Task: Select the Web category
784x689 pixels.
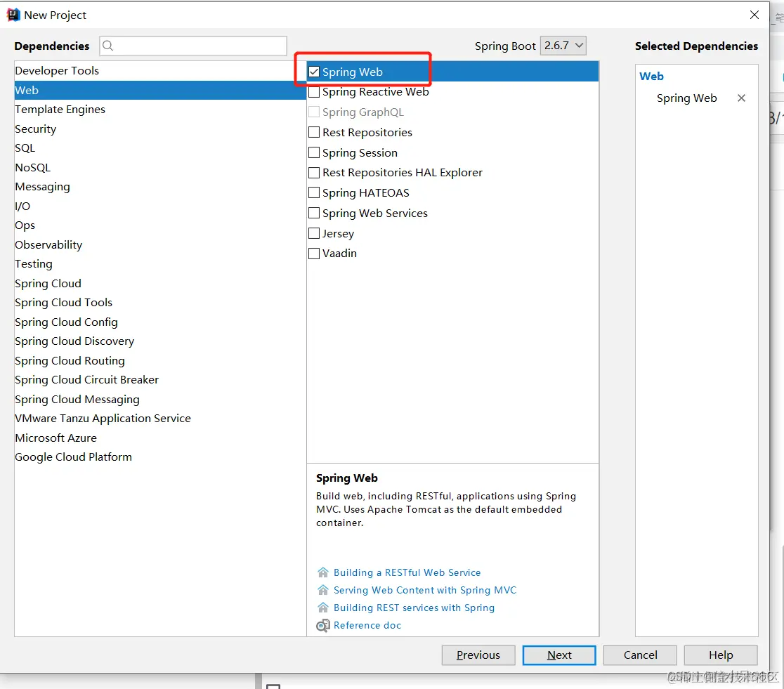Action: point(160,90)
